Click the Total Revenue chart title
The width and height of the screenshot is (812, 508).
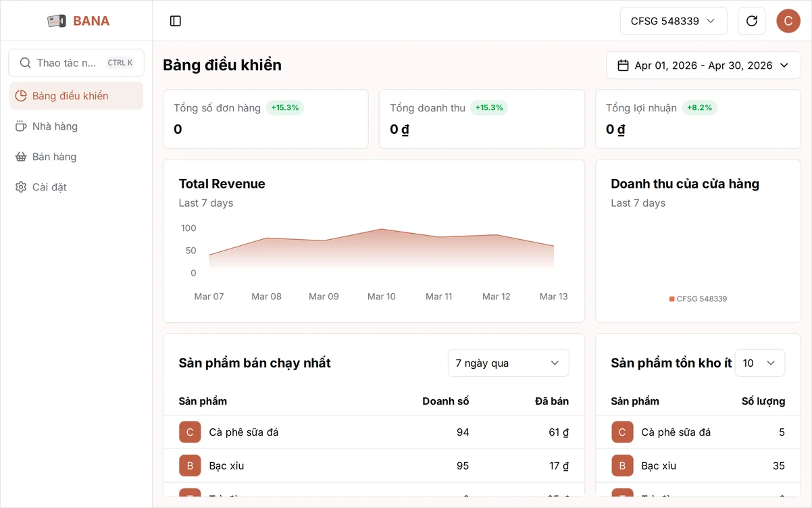coord(222,184)
